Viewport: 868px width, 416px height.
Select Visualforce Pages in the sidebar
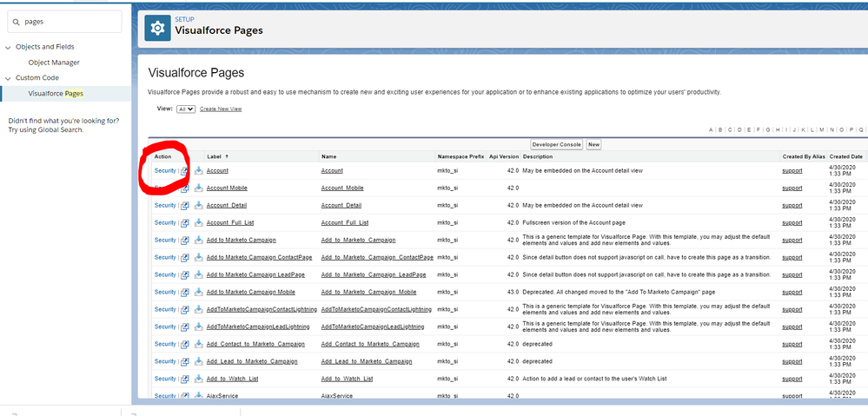tap(56, 93)
